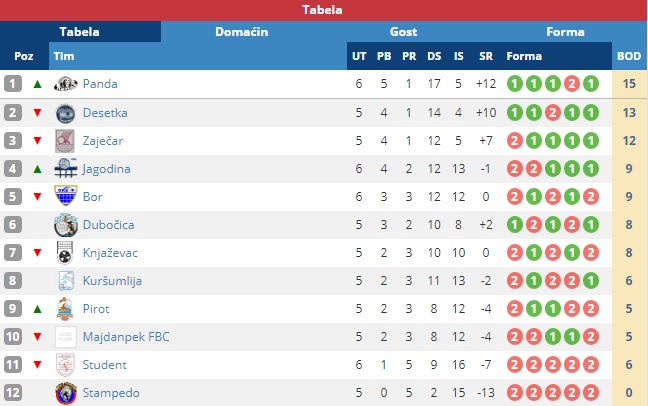This screenshot has height=406, width=648.
Task: Click Panda's red loss form circle
Action: click(x=572, y=84)
